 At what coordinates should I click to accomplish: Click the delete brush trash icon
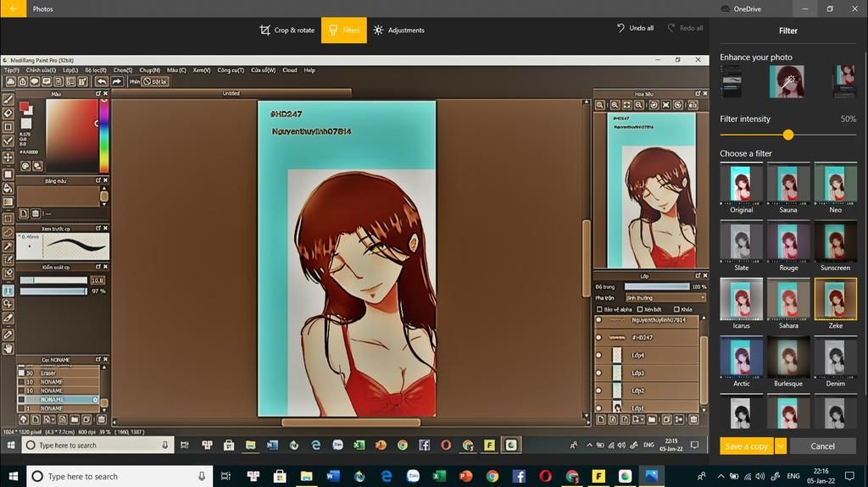[102, 419]
